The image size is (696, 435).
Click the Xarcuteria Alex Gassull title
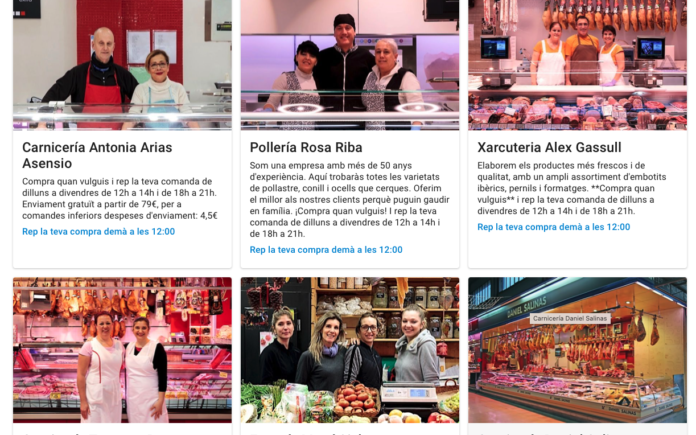point(549,147)
